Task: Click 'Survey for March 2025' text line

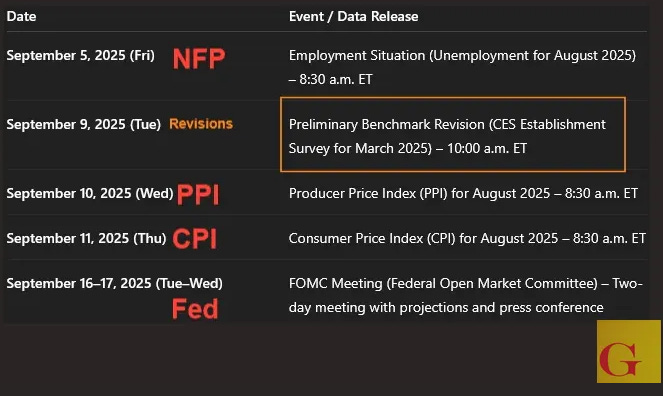Action: [360, 148]
